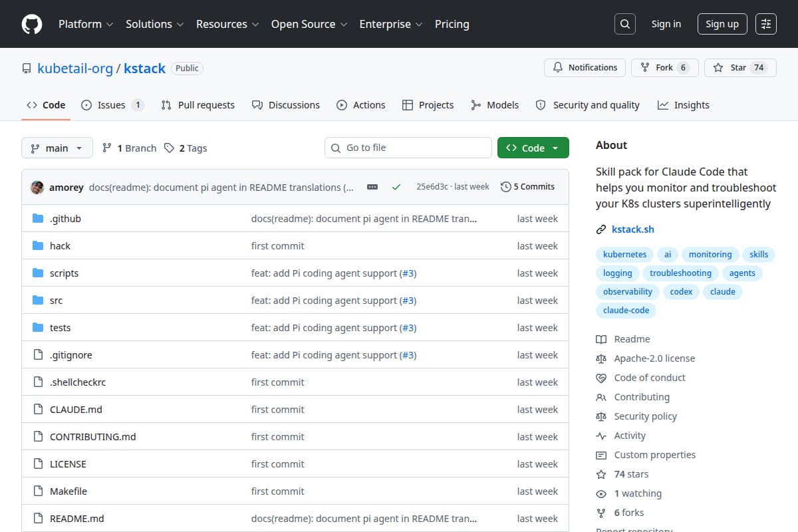
Task: Click amorey's avatar in latest commit bar
Action: click(x=37, y=188)
